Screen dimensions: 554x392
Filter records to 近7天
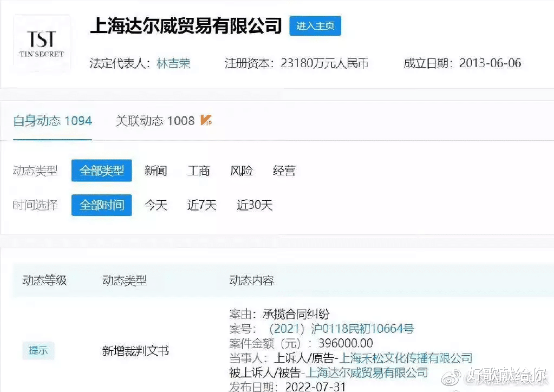[x=201, y=205]
